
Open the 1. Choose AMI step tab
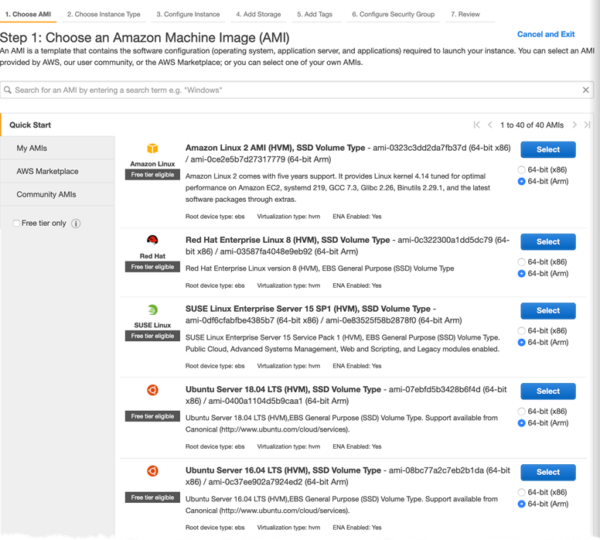click(28, 14)
